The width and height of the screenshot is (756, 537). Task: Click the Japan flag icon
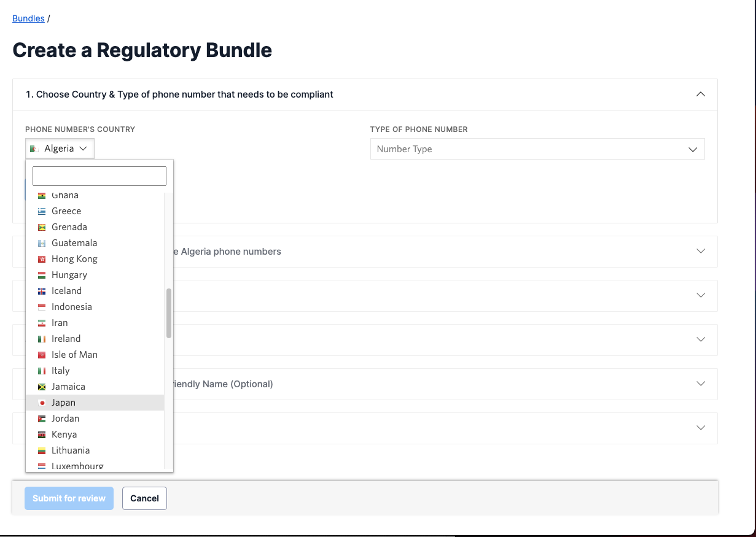coord(42,403)
